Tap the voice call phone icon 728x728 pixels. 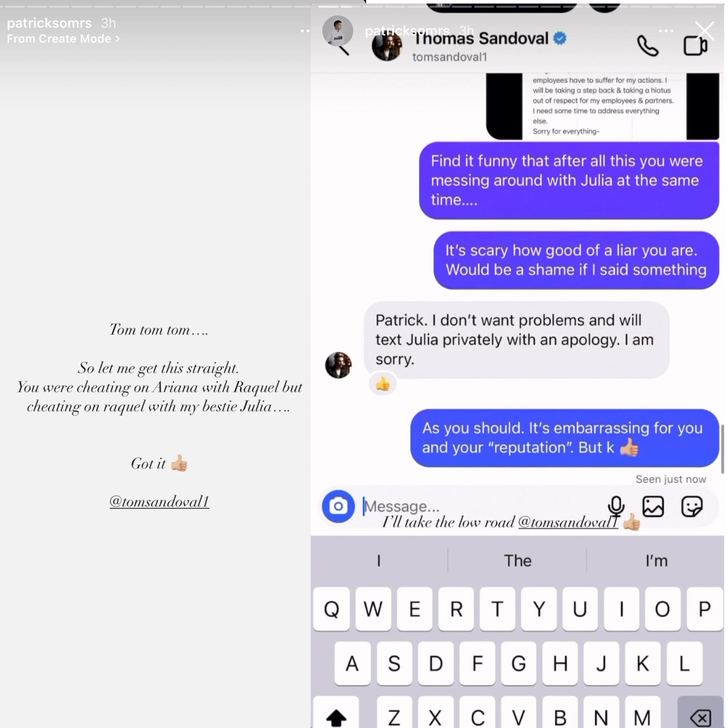(648, 46)
